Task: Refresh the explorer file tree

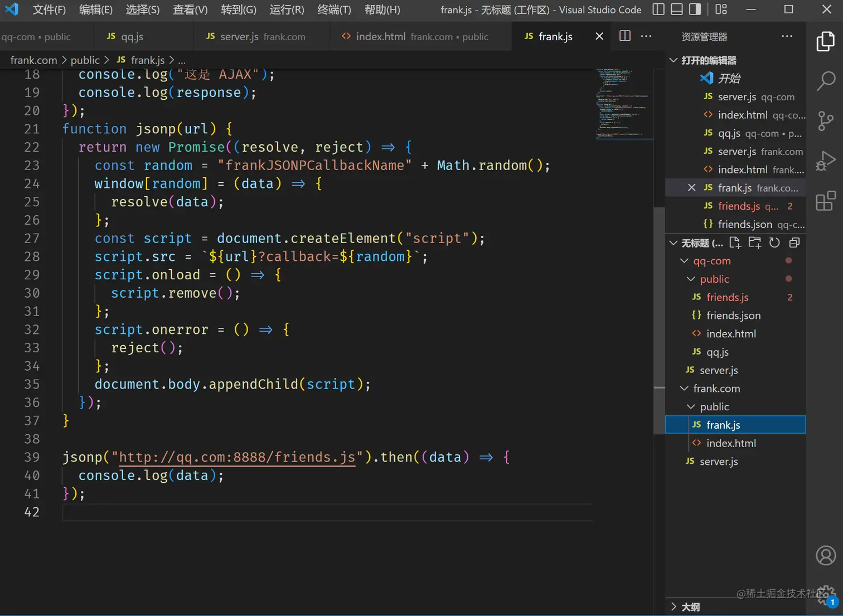Action: point(774,242)
